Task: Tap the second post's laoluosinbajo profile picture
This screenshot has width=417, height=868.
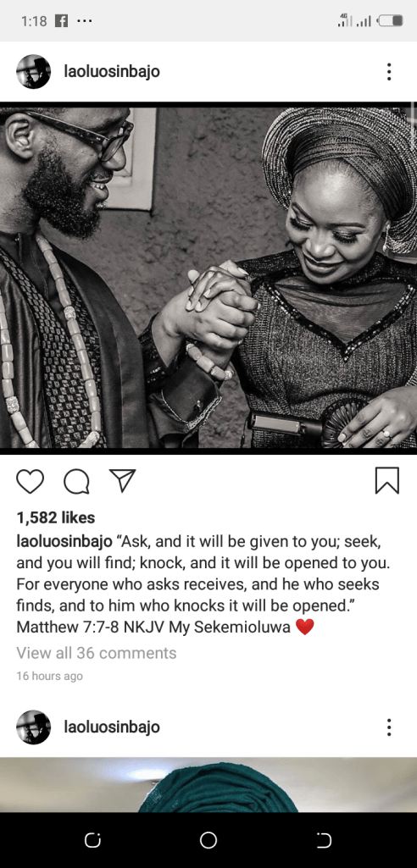Action: tap(33, 727)
